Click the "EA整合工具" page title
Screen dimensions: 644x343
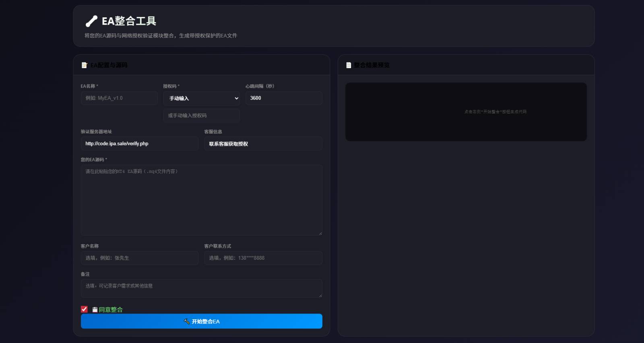pyautogui.click(x=129, y=21)
